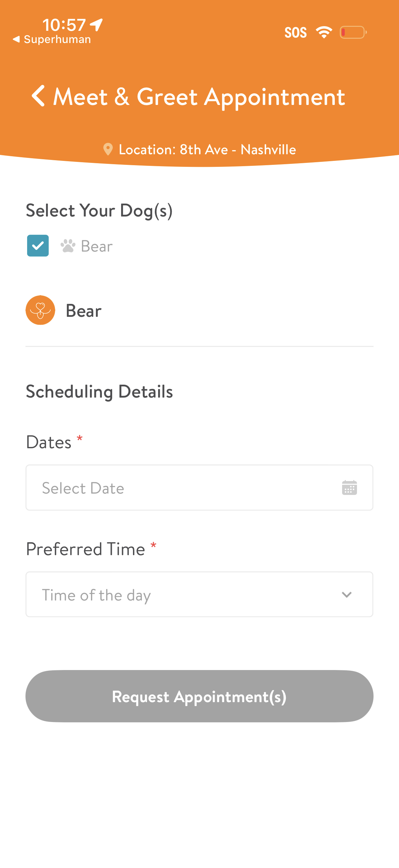The width and height of the screenshot is (399, 868).
Task: Tap Bear's orange dog avatar icon
Action: (40, 310)
